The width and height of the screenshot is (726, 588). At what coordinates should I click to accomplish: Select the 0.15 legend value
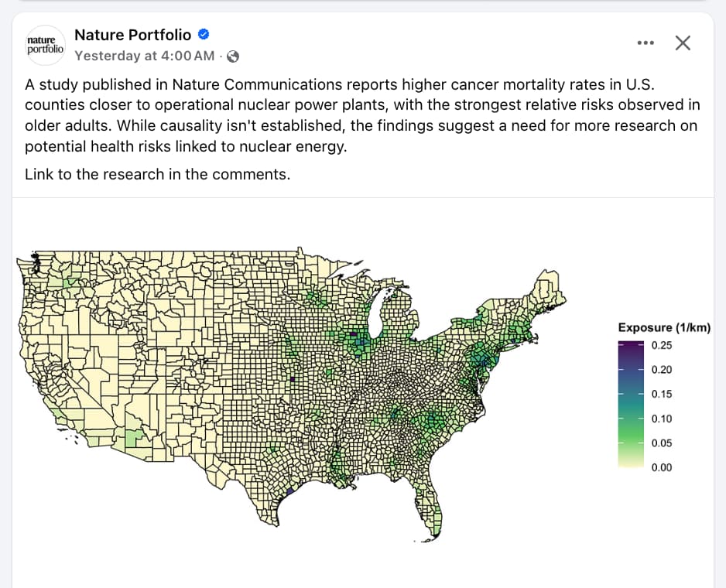click(x=662, y=394)
